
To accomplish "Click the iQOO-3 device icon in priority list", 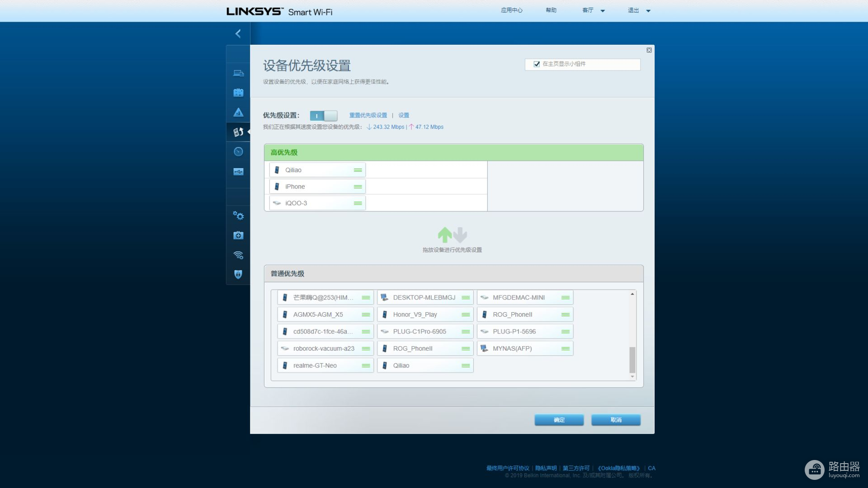I will point(278,202).
